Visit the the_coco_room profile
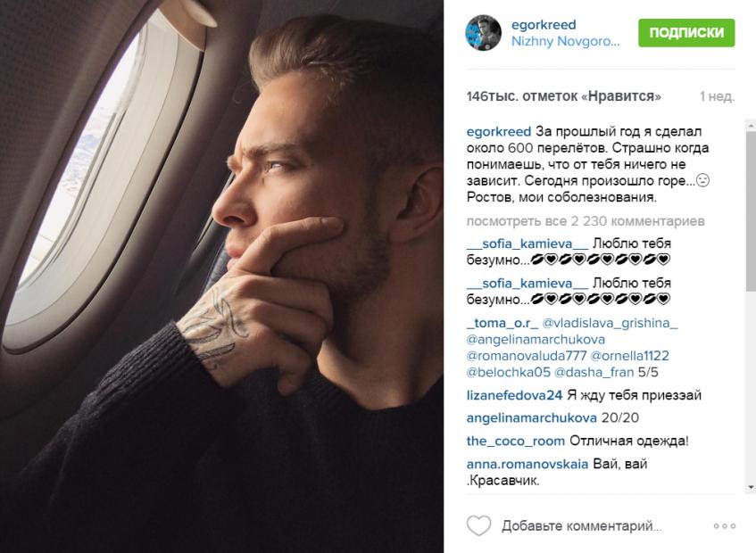Screen dimensions: 756x553 click(x=515, y=441)
